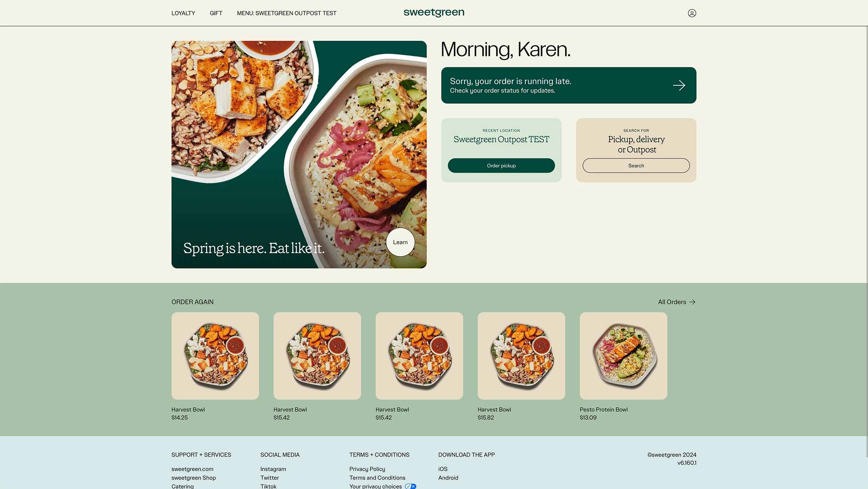Click the Pesto Protein Bowl name

(x=604, y=410)
